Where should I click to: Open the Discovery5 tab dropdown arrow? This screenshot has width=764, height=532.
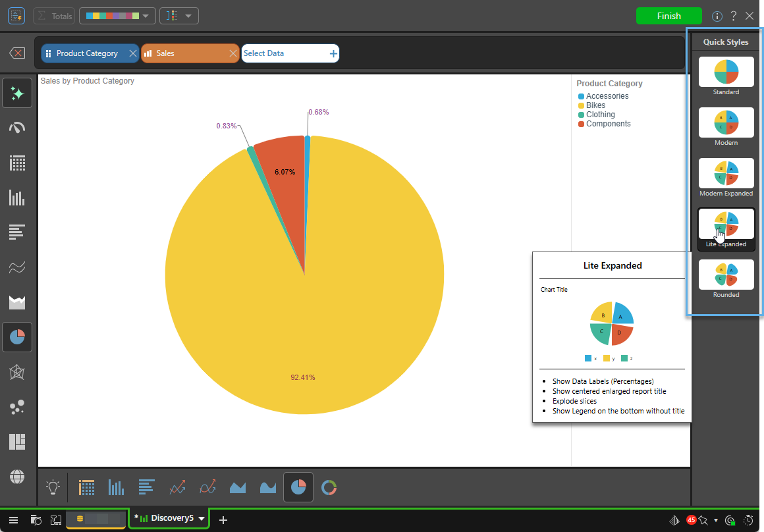[x=202, y=519]
